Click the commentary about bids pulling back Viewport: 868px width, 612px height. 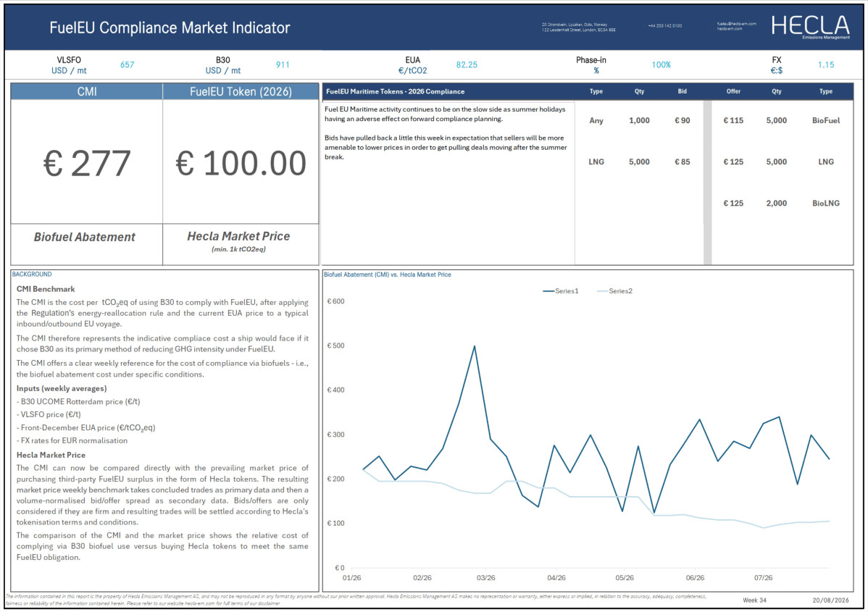pos(446,148)
